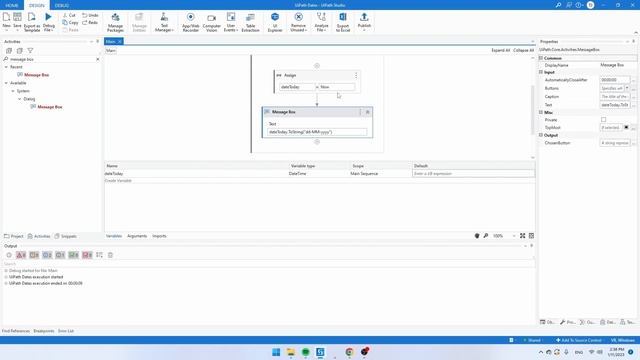Click the Message Box Text expression field
Screen dimensions: 640x360
317,132
